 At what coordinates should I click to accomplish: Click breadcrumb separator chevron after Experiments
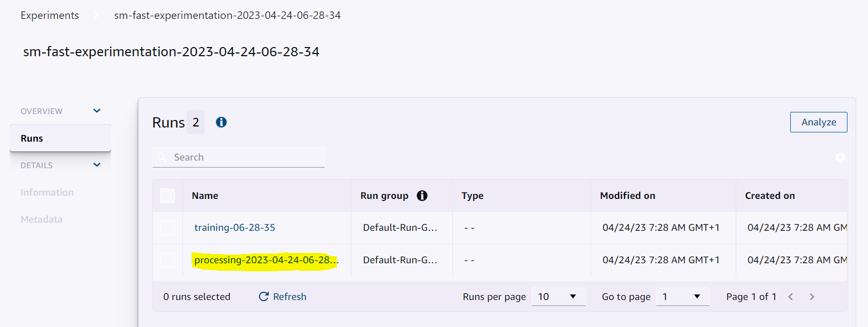tap(97, 15)
